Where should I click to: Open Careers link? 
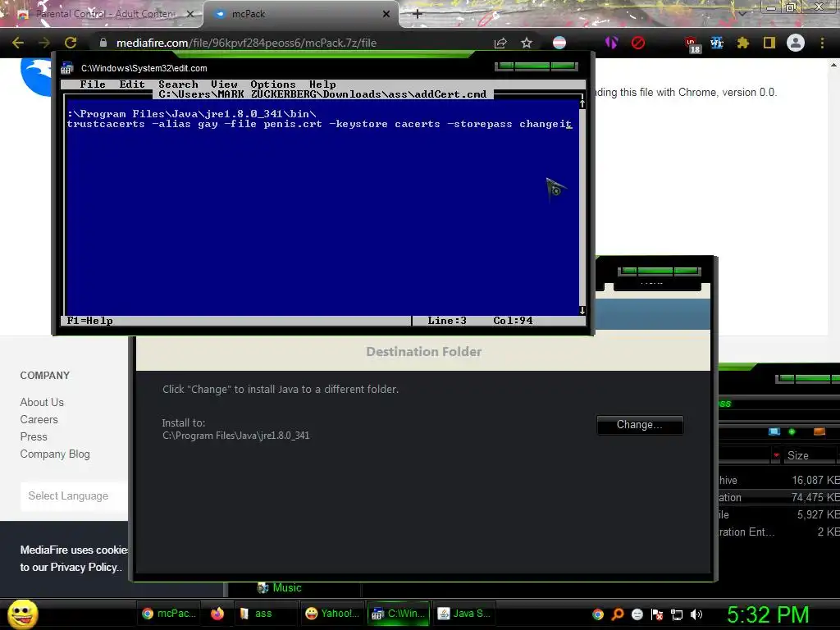click(x=39, y=419)
